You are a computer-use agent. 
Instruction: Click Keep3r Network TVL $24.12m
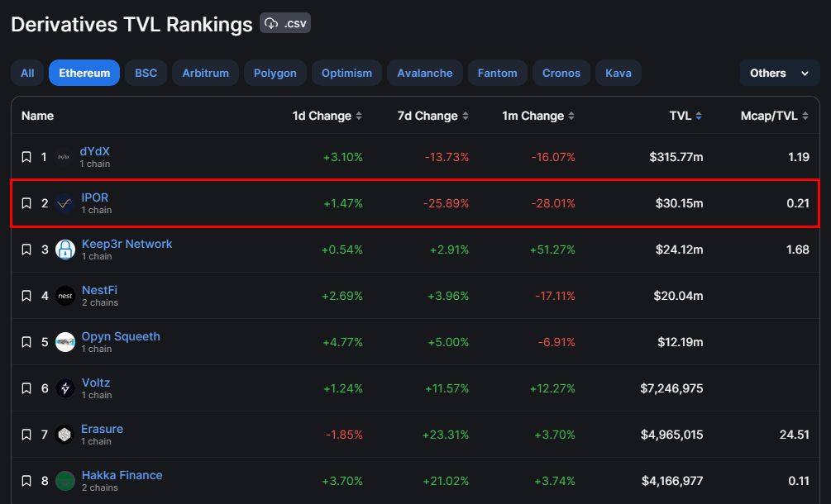[x=680, y=250]
